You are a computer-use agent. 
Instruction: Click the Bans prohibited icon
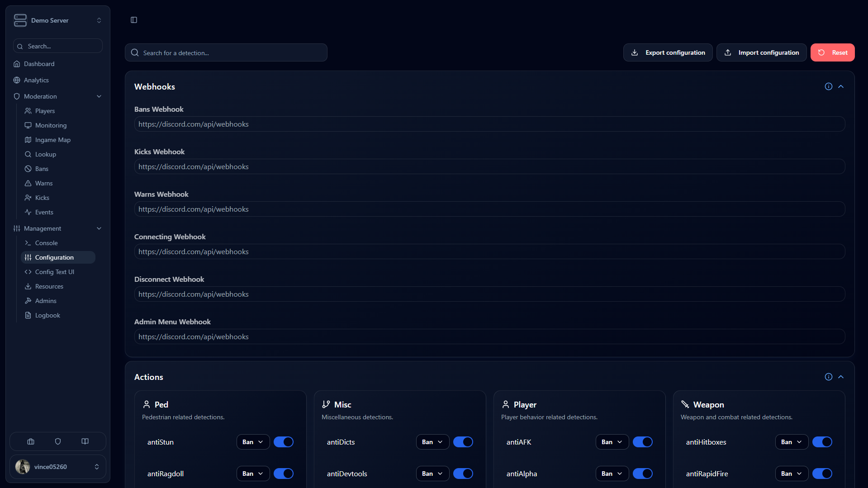(x=28, y=169)
